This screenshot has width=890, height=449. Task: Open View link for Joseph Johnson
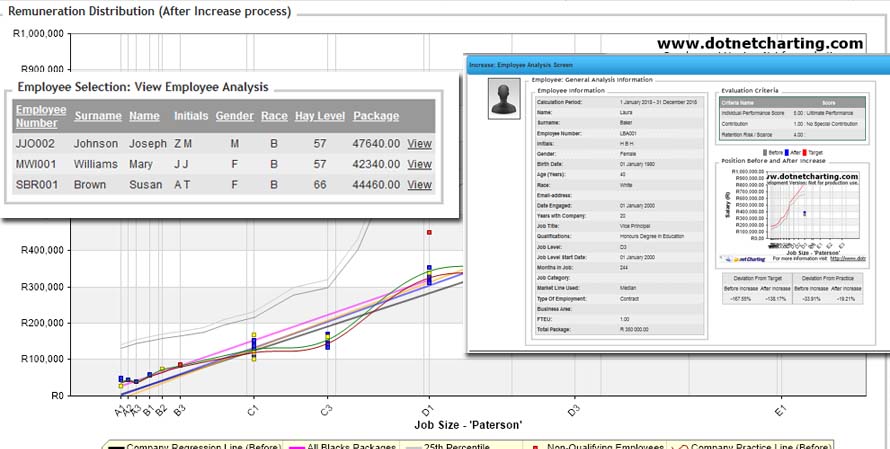point(420,144)
